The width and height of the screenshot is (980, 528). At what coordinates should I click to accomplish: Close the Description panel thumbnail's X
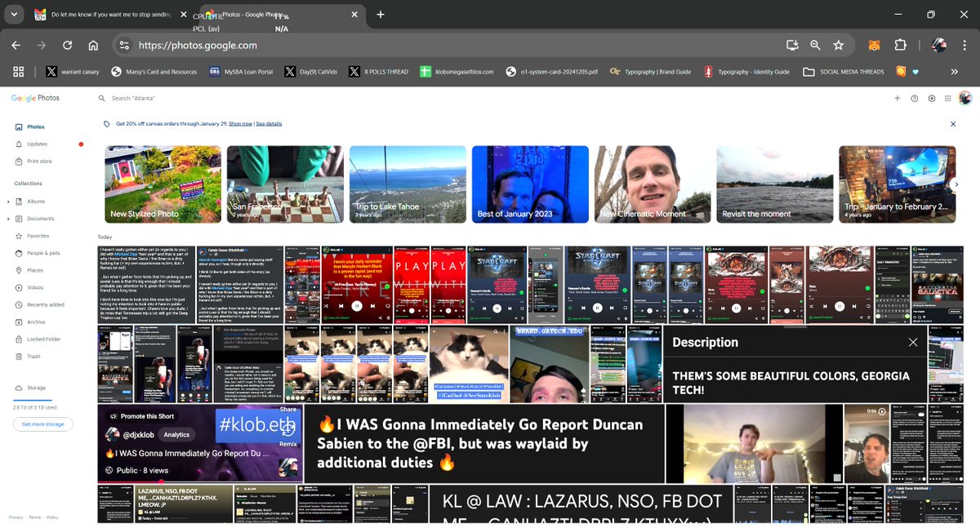(913, 343)
